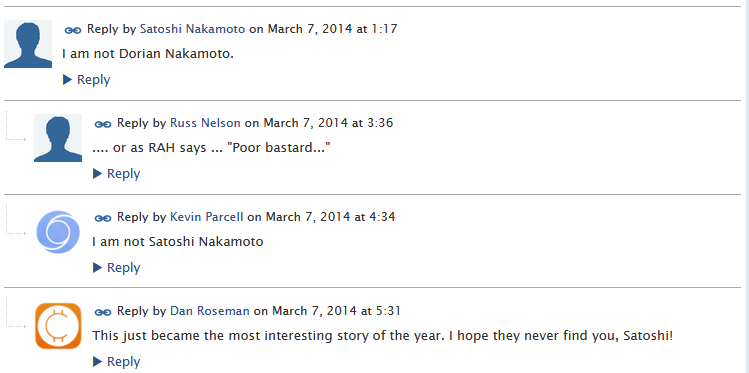Viewport: 749px width, 373px height.
Task: Click Dan Roseman's orange coin avatar
Action: coord(58,326)
